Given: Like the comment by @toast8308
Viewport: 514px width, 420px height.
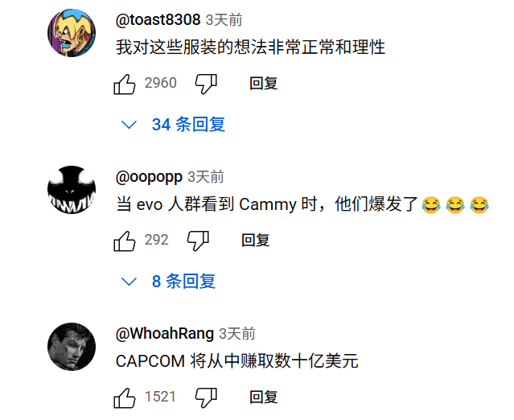Looking at the screenshot, I should point(125,84).
